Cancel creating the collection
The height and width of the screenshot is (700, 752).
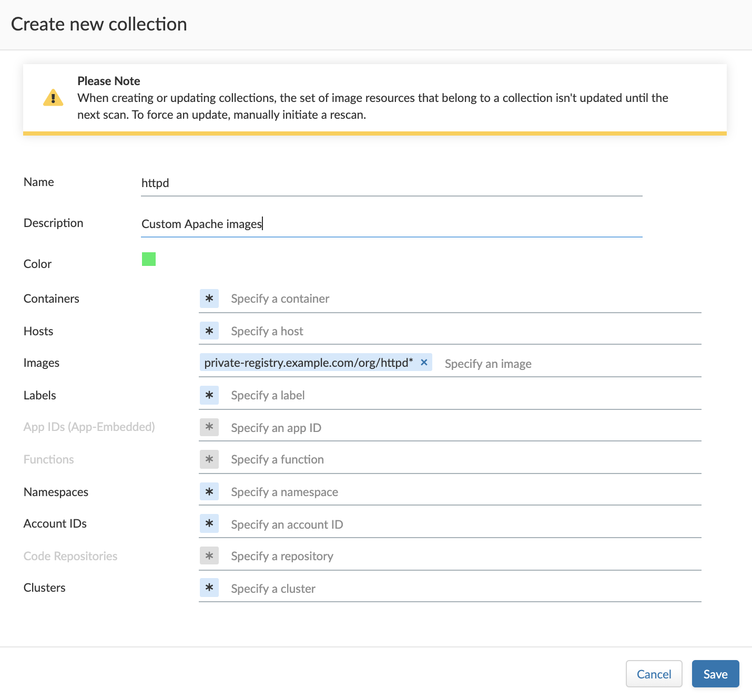[x=654, y=674]
